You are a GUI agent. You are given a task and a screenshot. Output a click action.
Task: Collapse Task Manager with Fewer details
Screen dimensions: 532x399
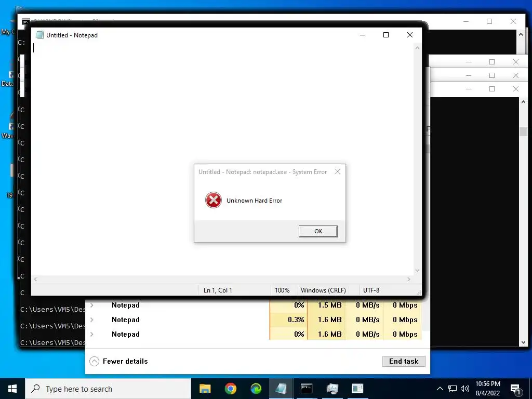(x=119, y=362)
